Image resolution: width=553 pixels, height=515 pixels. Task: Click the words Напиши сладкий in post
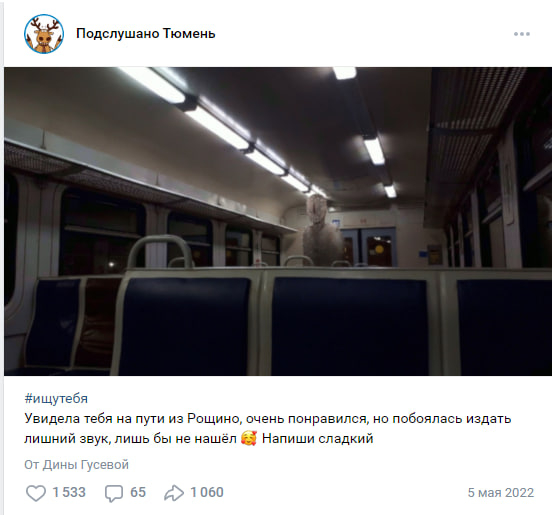(317, 438)
